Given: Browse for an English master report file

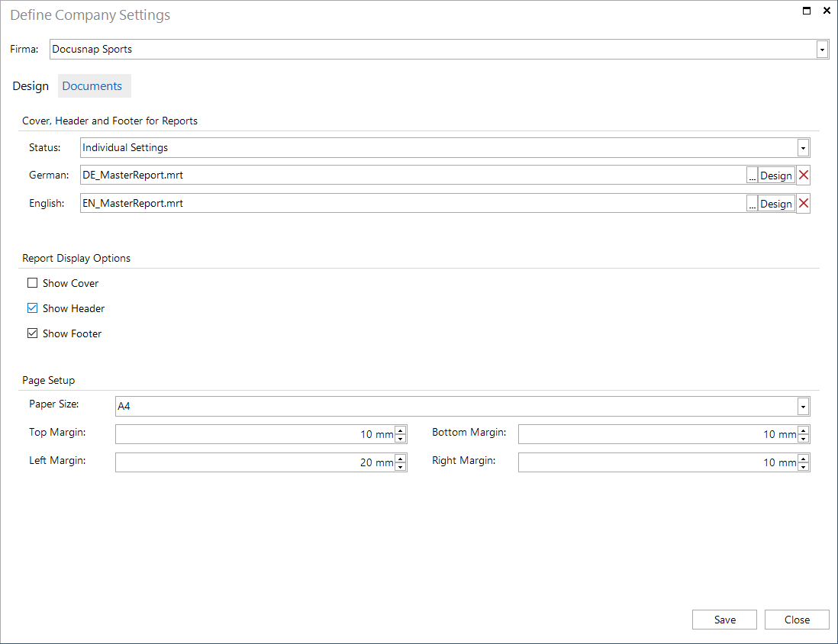Looking at the screenshot, I should [751, 203].
